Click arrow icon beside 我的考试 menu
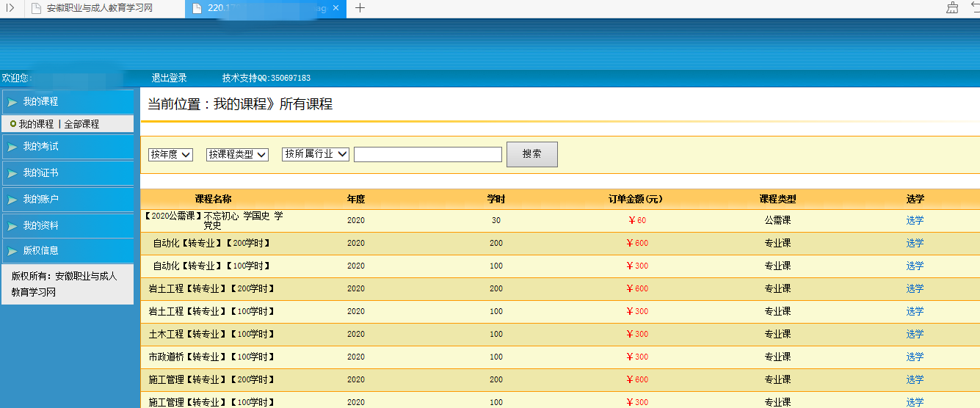Image resolution: width=980 pixels, height=408 pixels. (x=12, y=147)
